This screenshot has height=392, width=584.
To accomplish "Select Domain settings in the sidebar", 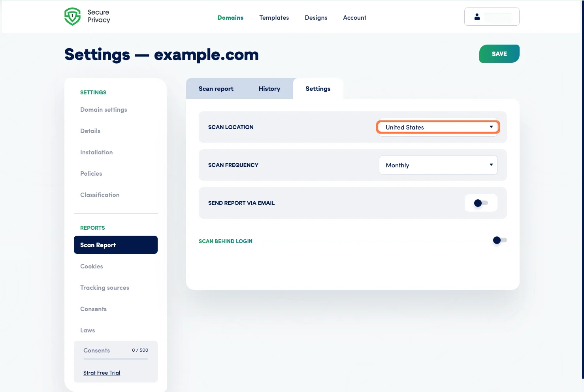I will click(104, 110).
